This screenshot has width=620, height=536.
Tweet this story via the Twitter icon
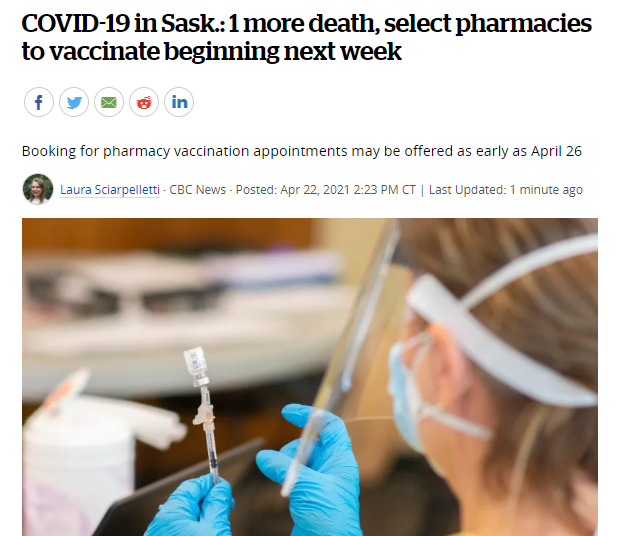click(74, 102)
